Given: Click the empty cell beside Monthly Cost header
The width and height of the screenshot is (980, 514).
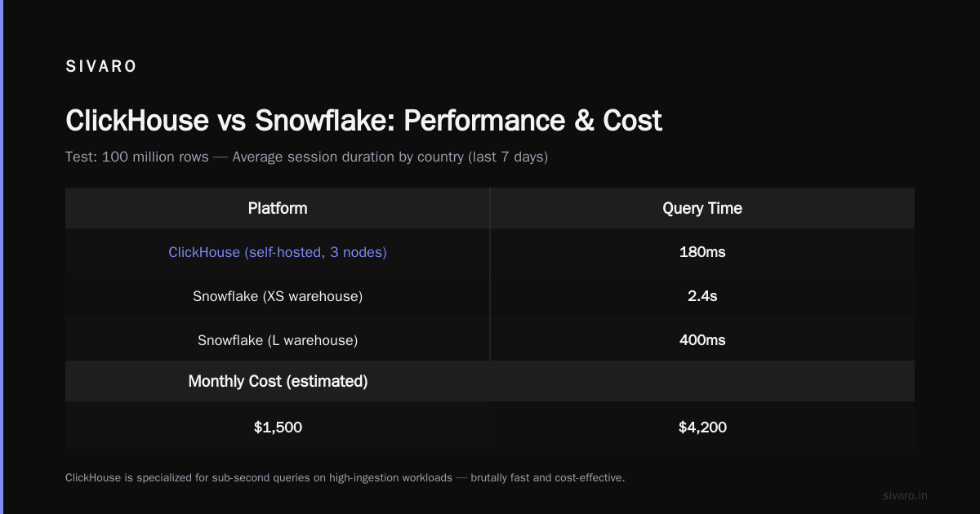Looking at the screenshot, I should (x=702, y=381).
